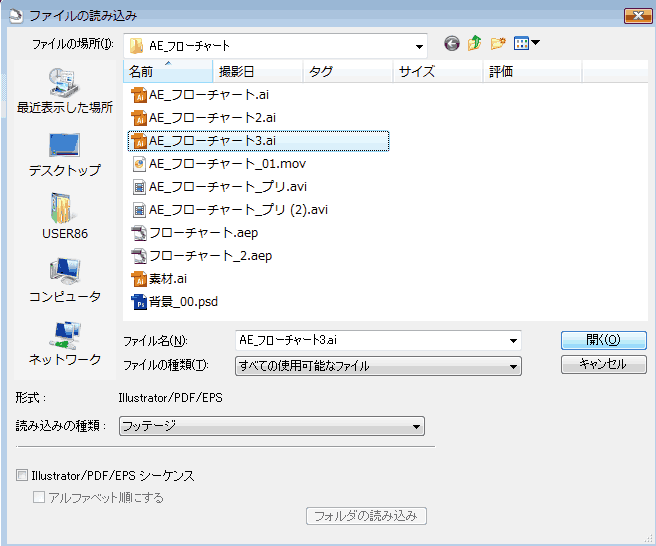Image resolution: width=656 pixels, height=546 pixels.
Task: Open USER86 folder in sidebar
Action: click(65, 217)
